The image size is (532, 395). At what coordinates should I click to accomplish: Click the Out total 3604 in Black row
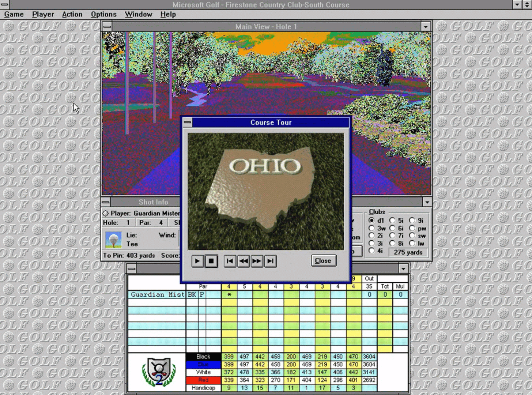click(x=369, y=357)
